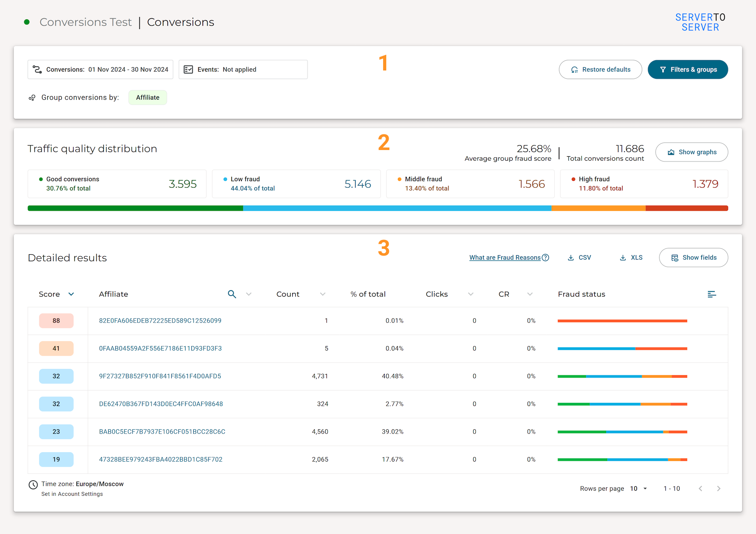
Task: Open the What are Fraud Reasons link
Action: click(505, 258)
